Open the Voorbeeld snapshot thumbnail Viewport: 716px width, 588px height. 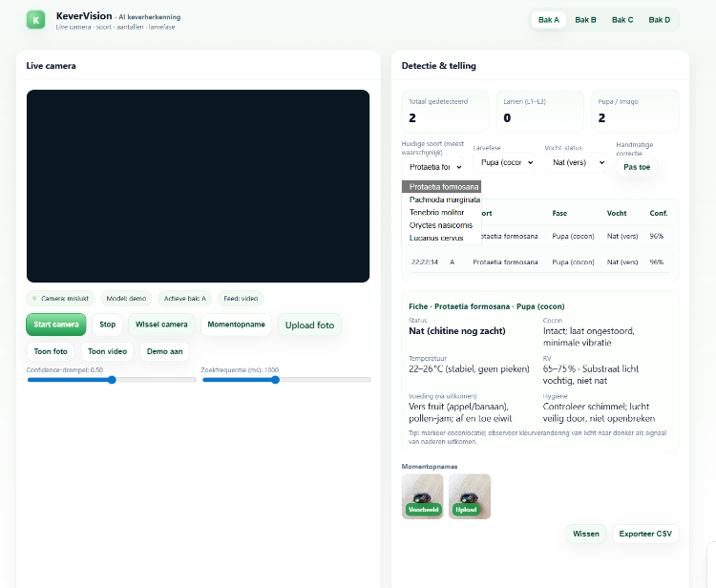422,496
